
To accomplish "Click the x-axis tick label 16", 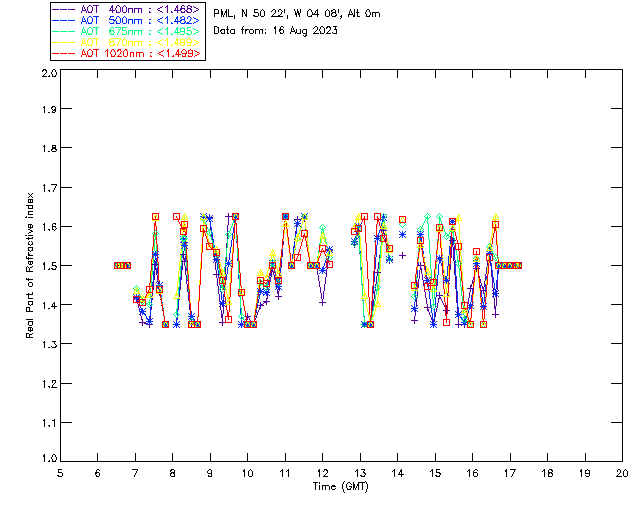I will 472,473.
